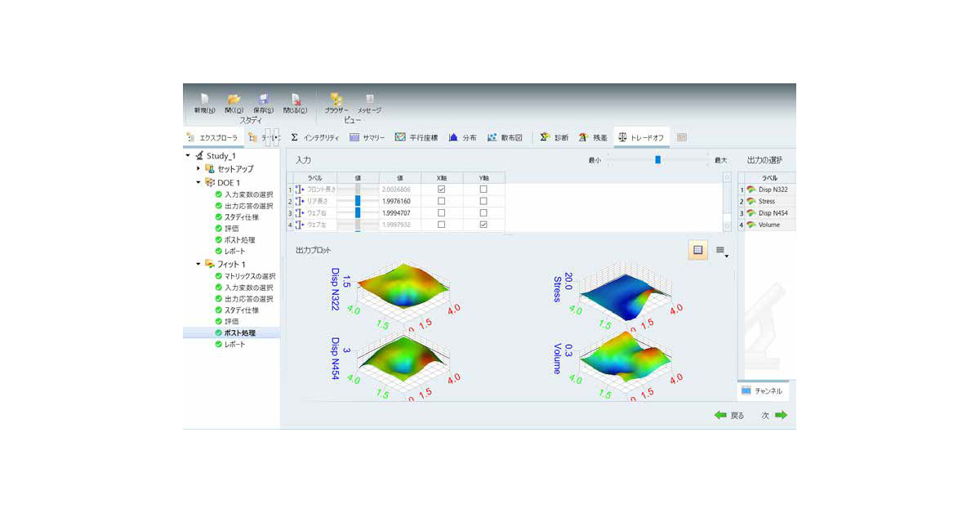Click the 最小–最大 slider handle
Screen dimensions: 980x513
(657, 160)
